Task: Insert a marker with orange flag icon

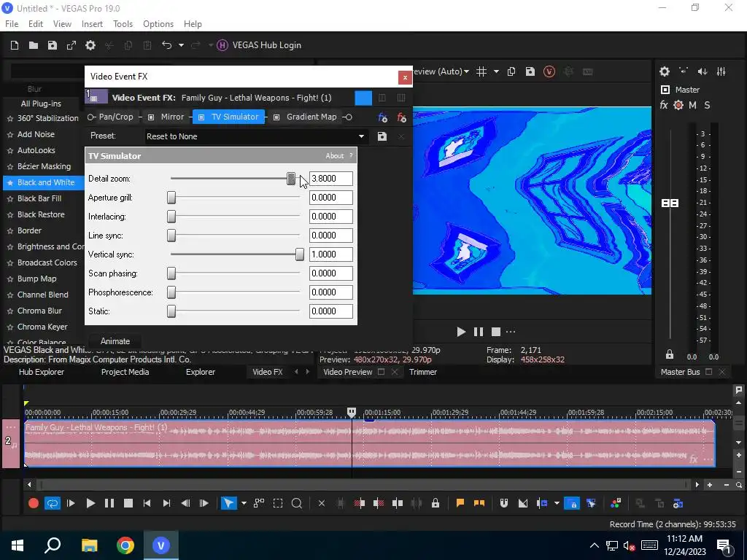Action: pyautogui.click(x=460, y=503)
